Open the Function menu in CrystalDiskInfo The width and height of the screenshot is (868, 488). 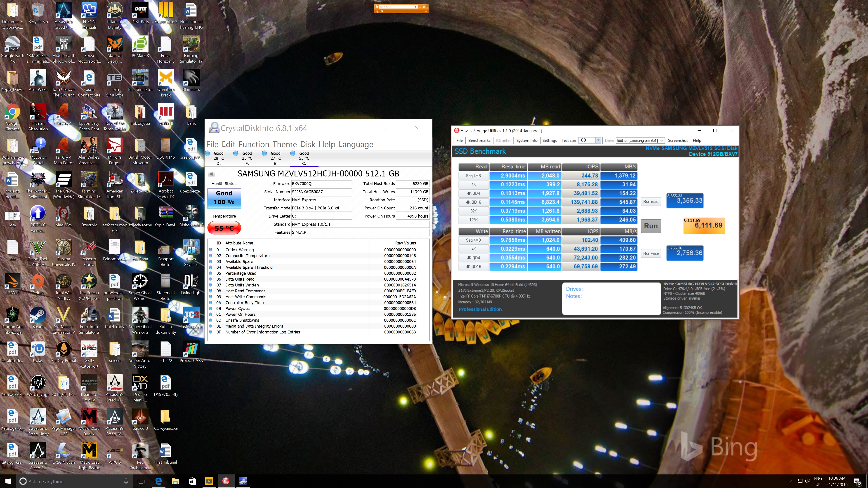(254, 145)
